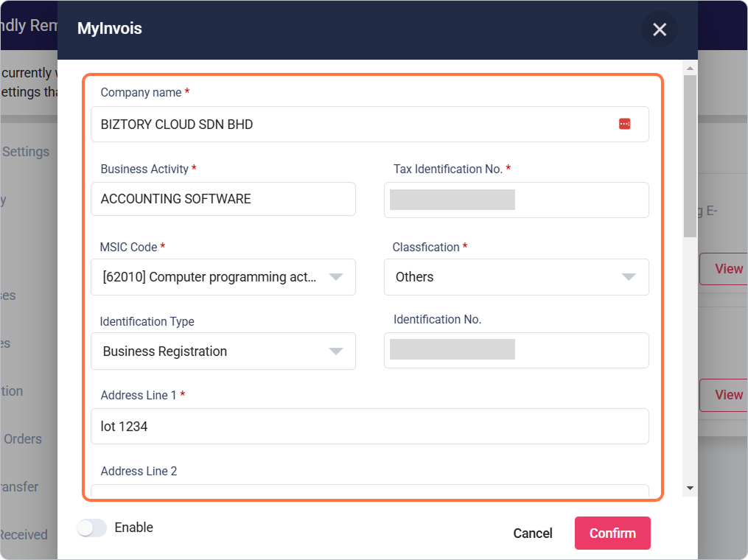Close the MyInvois dialog
Viewport: 748px width, 560px height.
click(x=660, y=29)
